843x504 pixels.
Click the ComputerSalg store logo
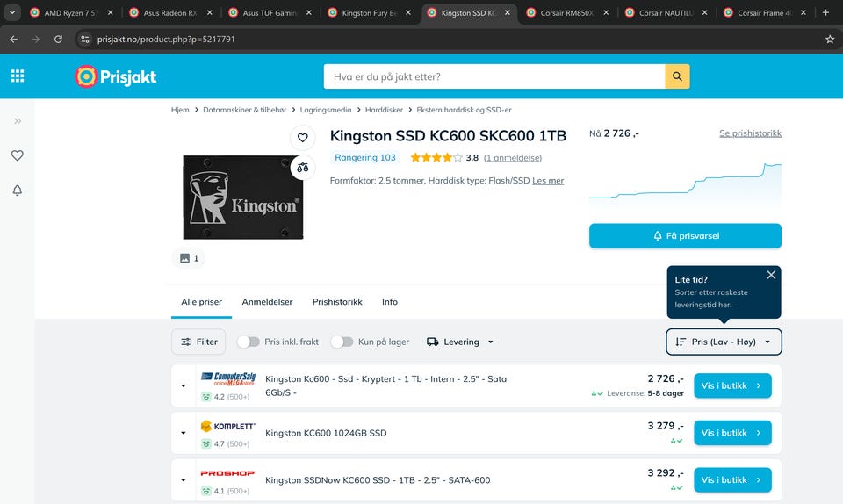(x=228, y=378)
